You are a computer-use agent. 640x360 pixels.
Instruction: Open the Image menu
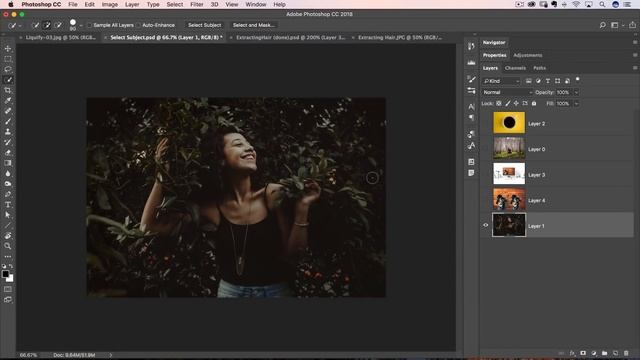pyautogui.click(x=109, y=4)
